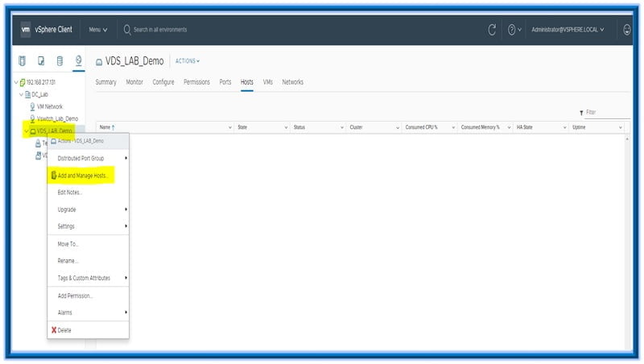This screenshot has height=364, width=644.
Task: Switch to the VMs and Templates inventory icon
Action: point(40,61)
